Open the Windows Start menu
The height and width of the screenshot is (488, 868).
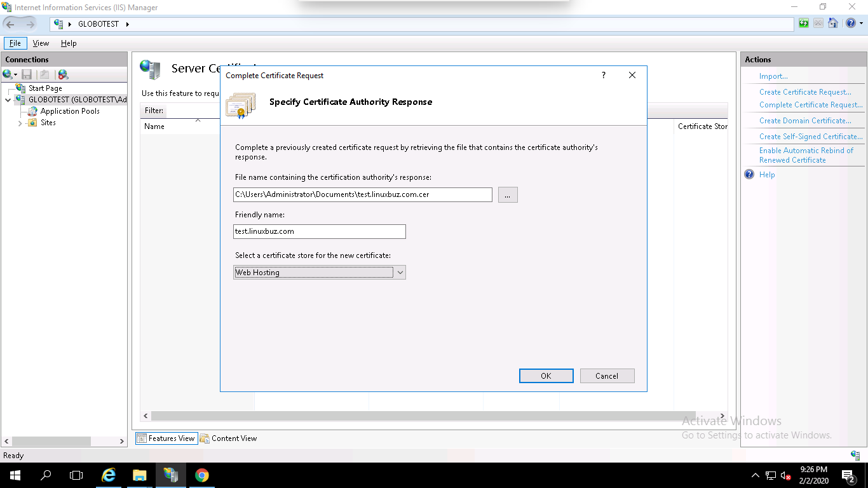click(x=15, y=475)
